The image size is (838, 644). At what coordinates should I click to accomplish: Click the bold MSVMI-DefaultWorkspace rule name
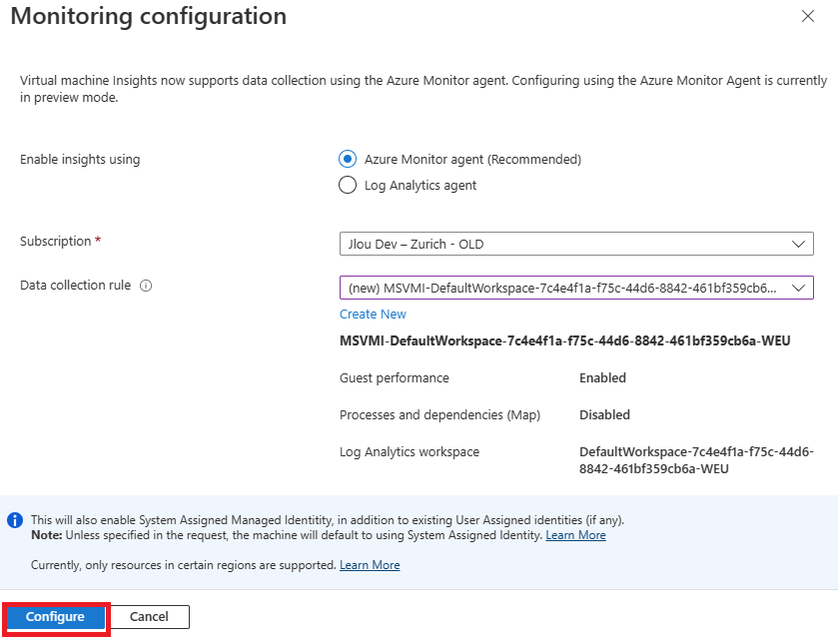[565, 341]
